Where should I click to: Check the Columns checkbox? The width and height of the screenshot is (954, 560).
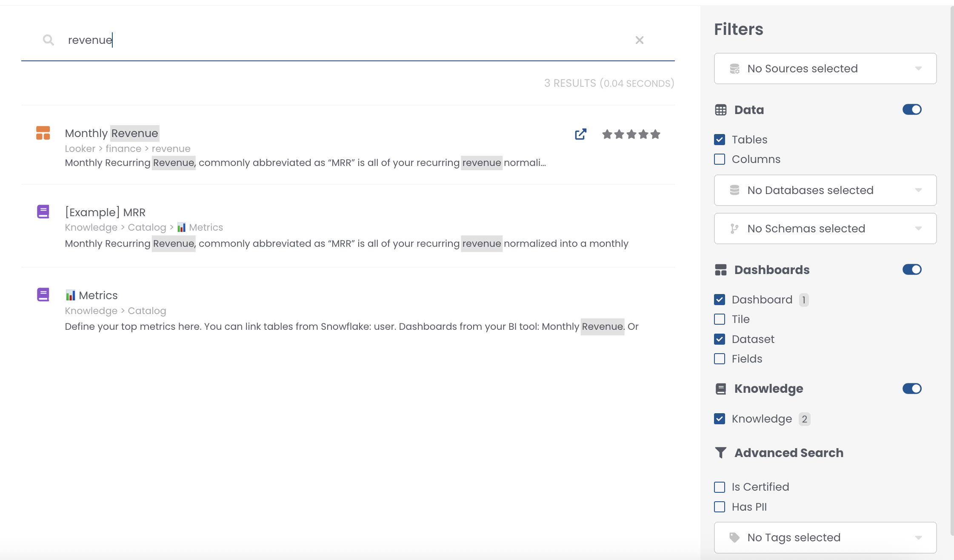pyautogui.click(x=720, y=159)
